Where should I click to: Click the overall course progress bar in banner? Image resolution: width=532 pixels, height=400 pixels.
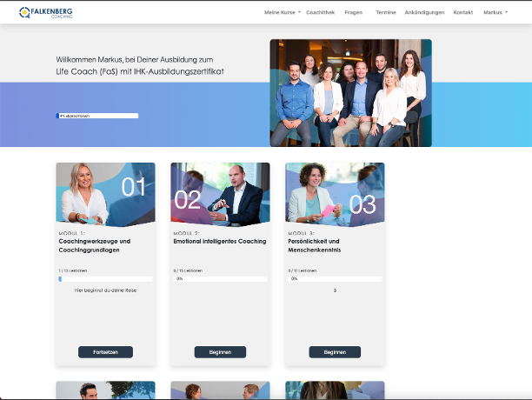click(96, 116)
